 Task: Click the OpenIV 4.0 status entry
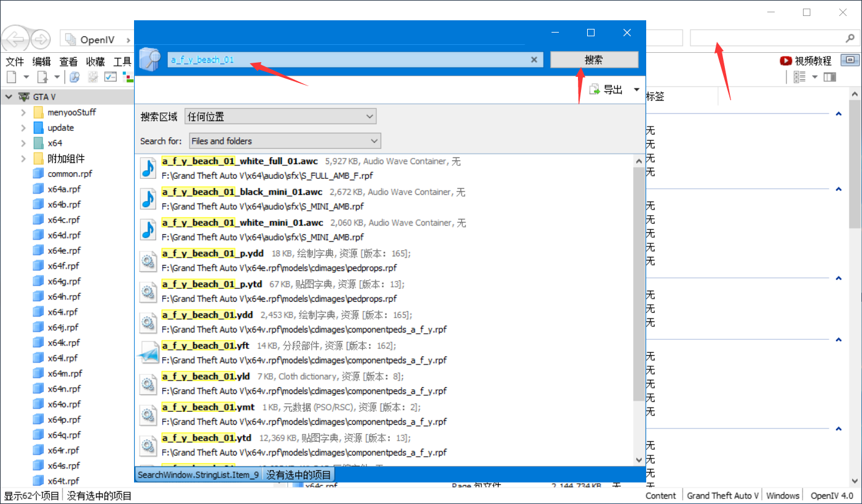tap(832, 496)
